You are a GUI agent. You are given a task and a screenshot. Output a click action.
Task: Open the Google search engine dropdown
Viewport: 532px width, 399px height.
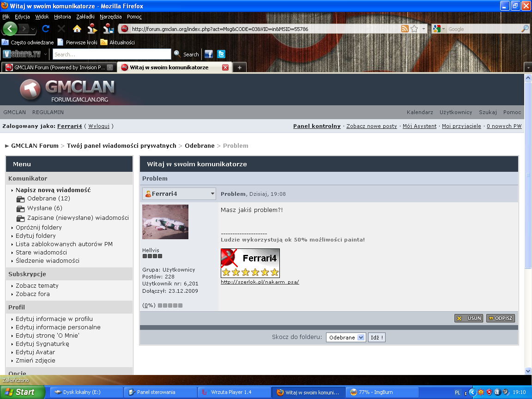click(439, 29)
